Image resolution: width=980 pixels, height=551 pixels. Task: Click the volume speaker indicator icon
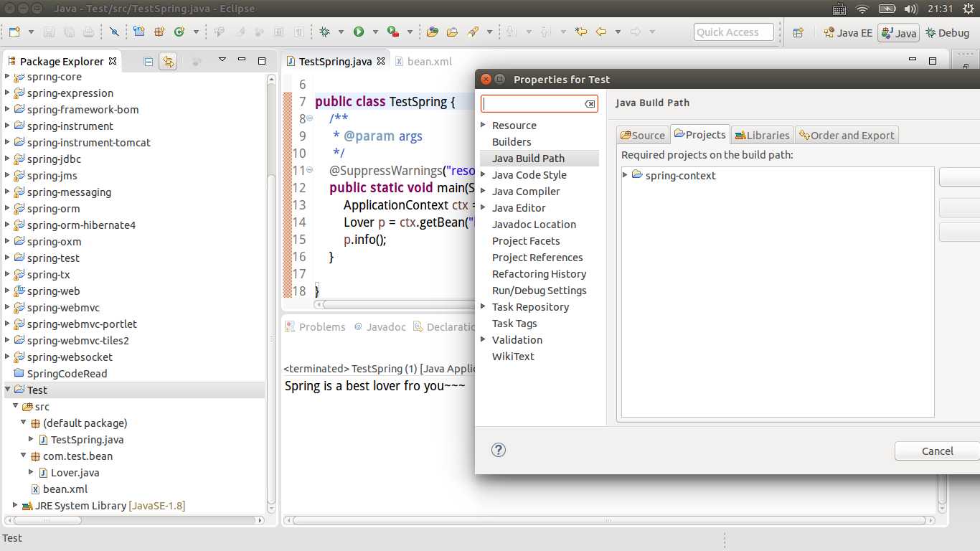[911, 9]
